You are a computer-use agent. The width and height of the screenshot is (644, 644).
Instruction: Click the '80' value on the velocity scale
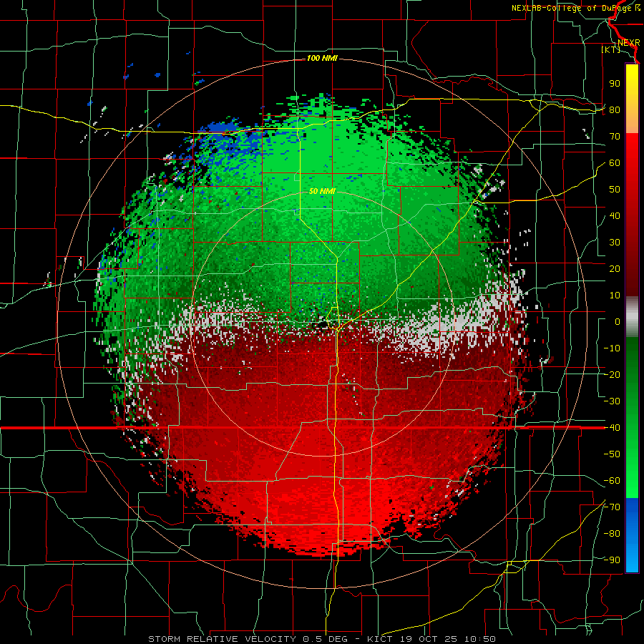[x=615, y=110]
